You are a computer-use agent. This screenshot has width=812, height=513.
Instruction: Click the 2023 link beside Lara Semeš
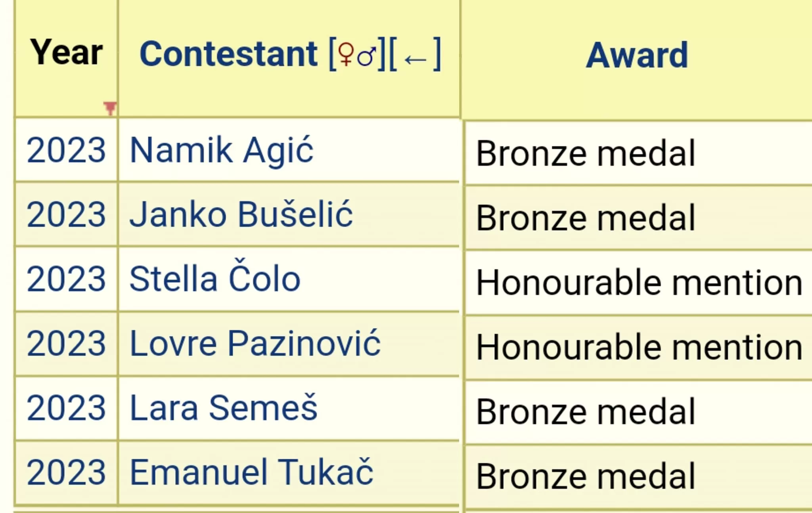click(x=66, y=408)
